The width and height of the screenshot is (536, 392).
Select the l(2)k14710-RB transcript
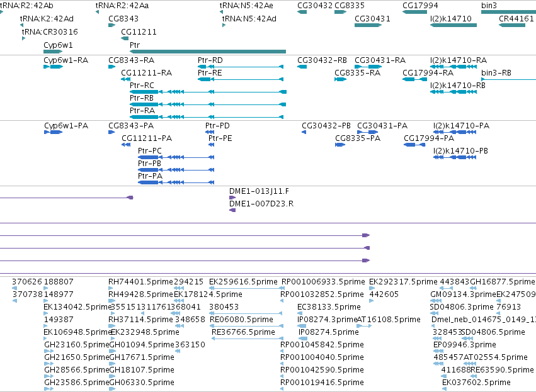453,92
